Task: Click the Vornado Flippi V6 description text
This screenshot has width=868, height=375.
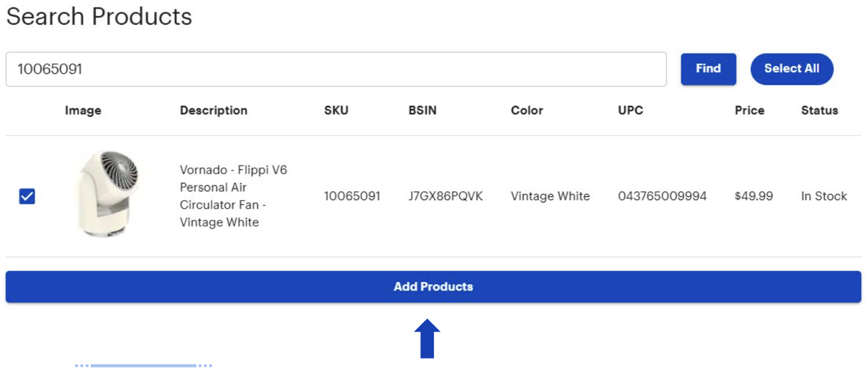Action: [x=233, y=196]
